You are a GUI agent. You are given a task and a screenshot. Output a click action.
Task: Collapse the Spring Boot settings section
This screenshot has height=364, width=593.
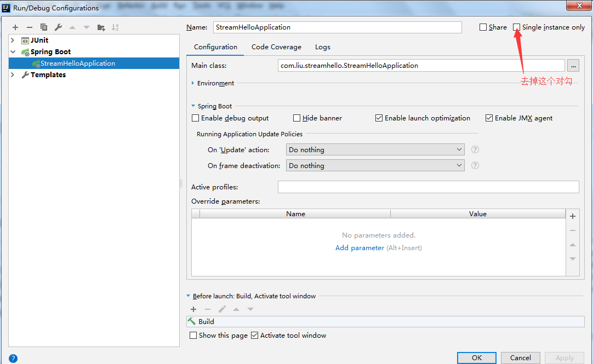pyautogui.click(x=193, y=106)
